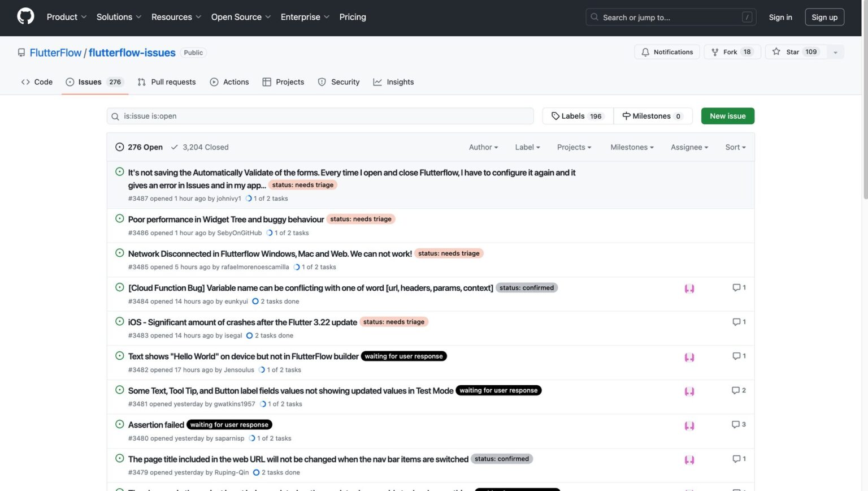Open the Insights tab
The height and width of the screenshot is (491, 868).
point(393,82)
